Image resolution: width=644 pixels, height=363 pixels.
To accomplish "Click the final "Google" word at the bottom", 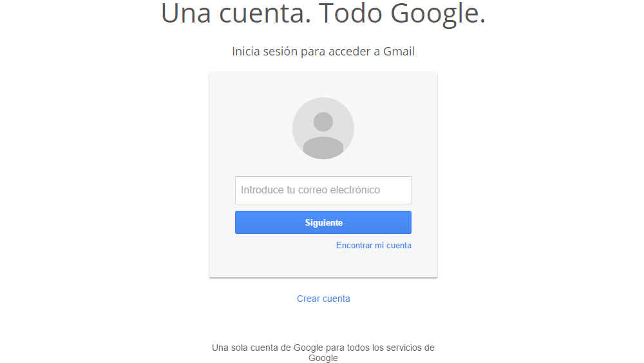I will point(323,358).
